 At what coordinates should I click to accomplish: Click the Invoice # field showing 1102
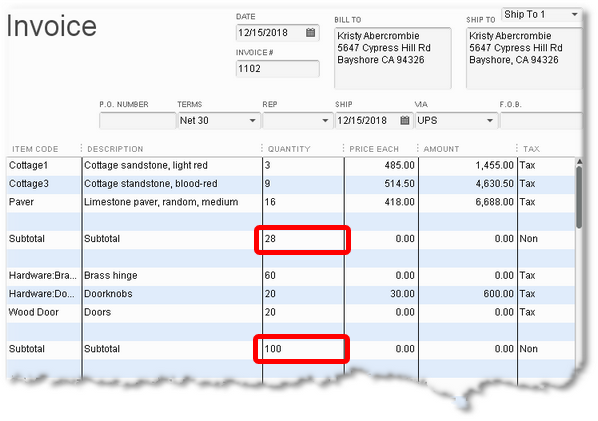278,69
